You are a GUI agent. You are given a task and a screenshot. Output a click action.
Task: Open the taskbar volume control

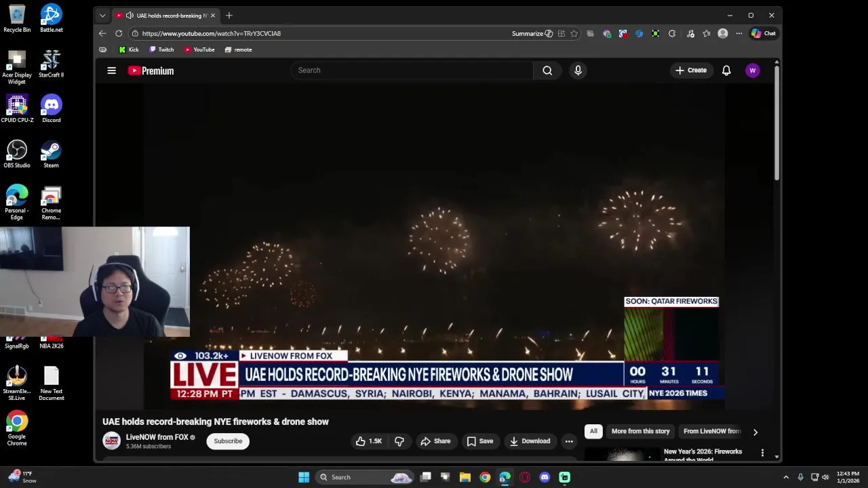coord(825,477)
